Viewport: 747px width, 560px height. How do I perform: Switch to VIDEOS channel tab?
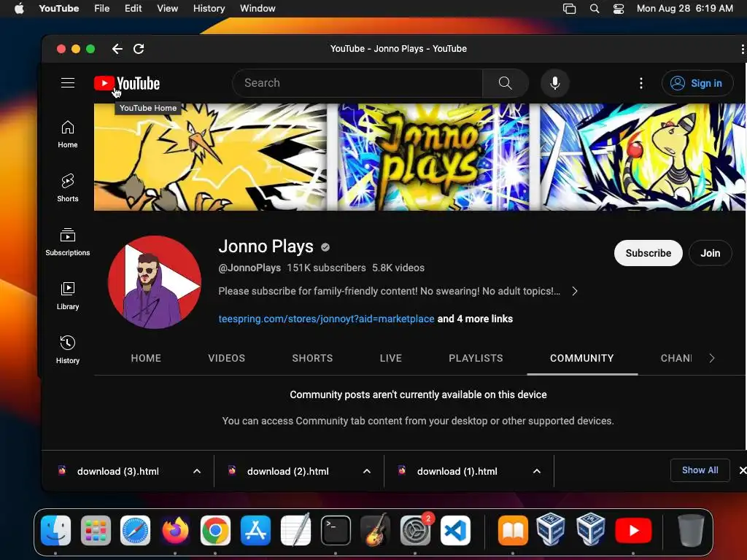pyautogui.click(x=226, y=358)
